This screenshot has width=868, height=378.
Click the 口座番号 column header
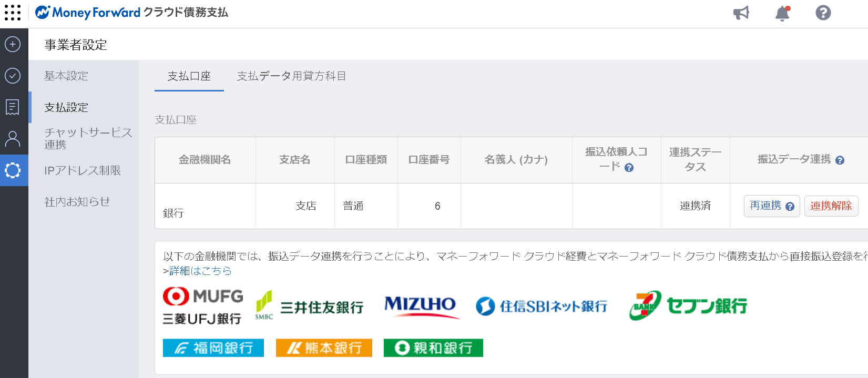pos(429,160)
